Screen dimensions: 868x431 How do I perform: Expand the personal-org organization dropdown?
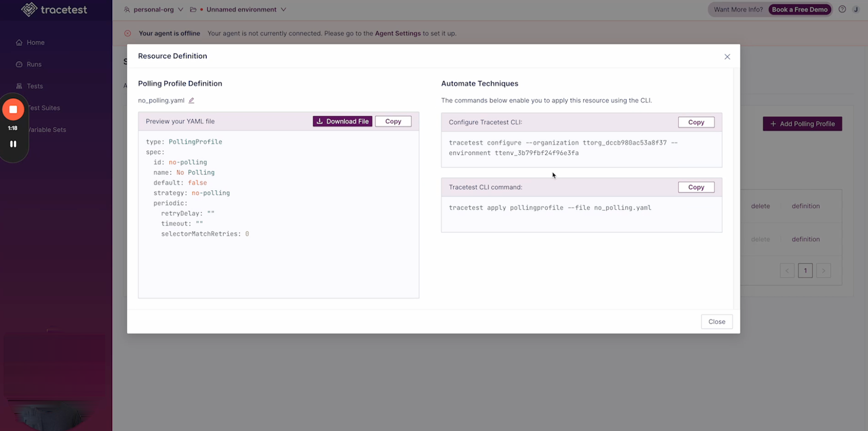click(x=154, y=9)
